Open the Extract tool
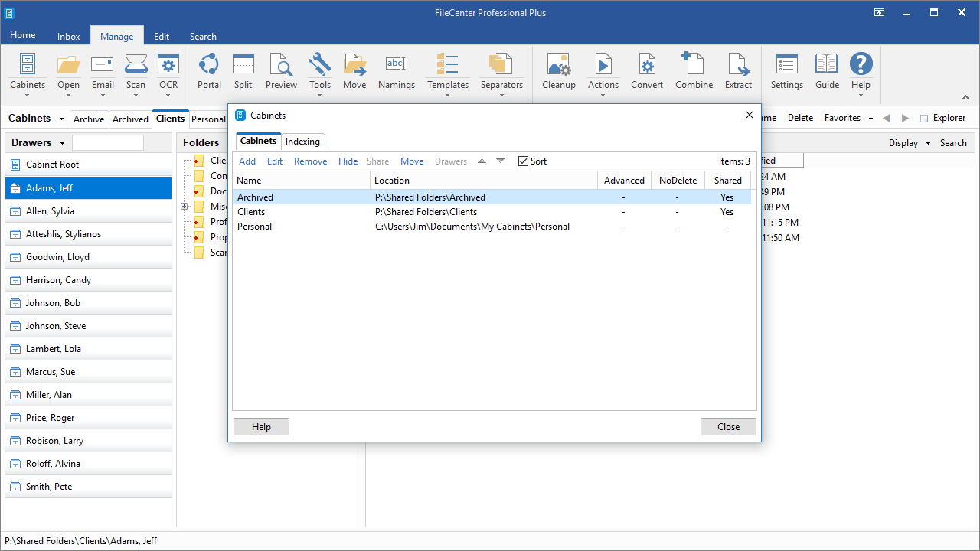Viewport: 980px width, 551px height. [x=738, y=71]
